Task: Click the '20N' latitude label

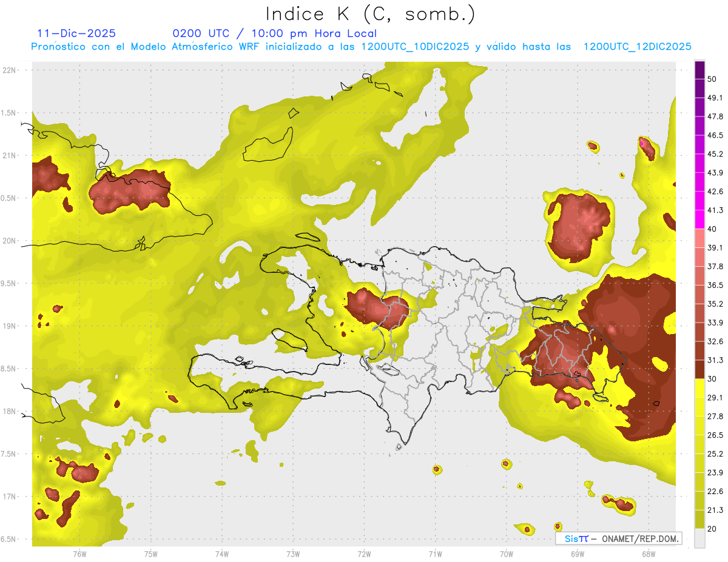Action: pyautogui.click(x=9, y=241)
